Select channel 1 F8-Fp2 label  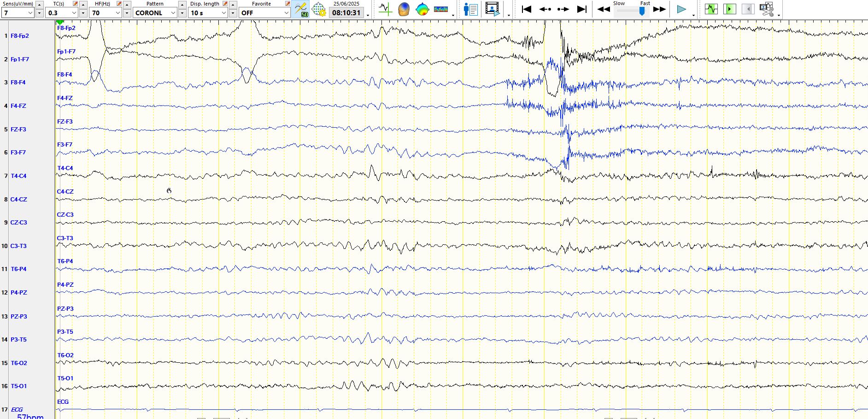(20, 35)
